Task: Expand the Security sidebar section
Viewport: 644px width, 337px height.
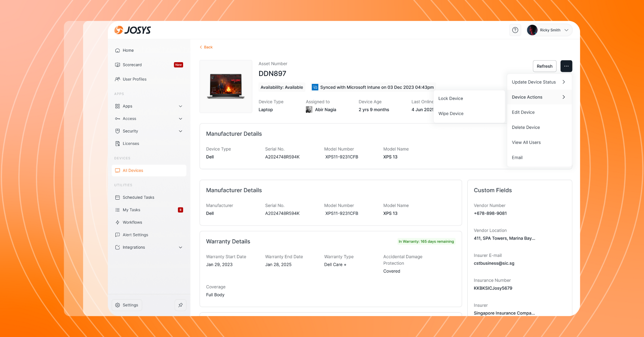Action: pyautogui.click(x=180, y=131)
